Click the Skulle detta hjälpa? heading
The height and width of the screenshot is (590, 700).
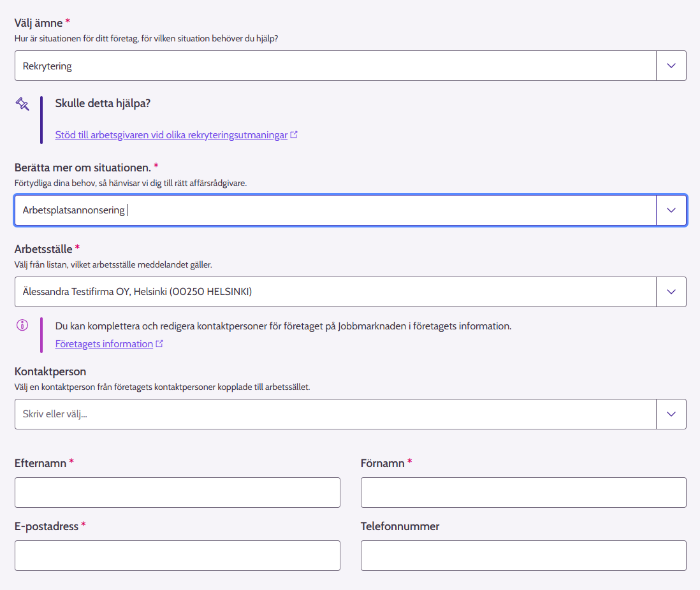(103, 104)
